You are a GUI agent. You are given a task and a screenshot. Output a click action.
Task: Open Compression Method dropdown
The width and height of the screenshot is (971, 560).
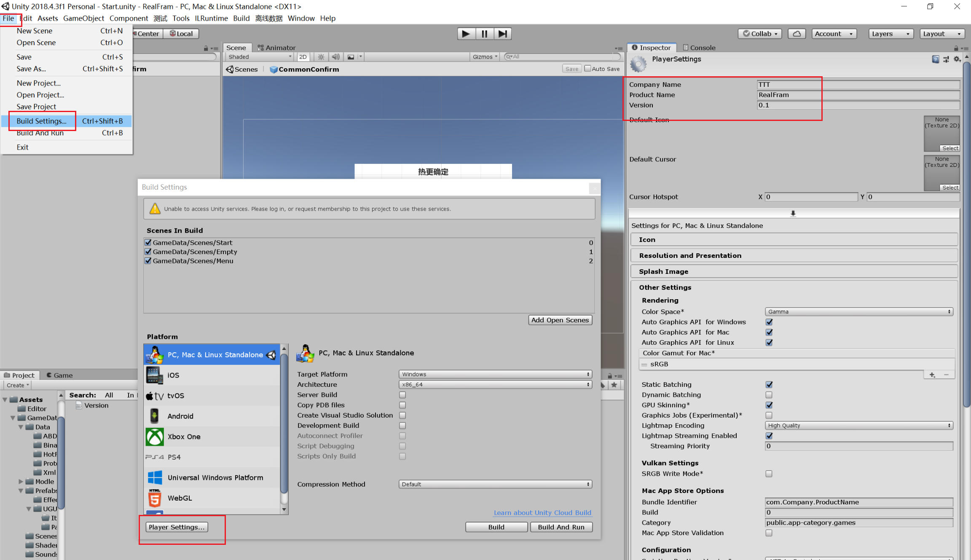click(495, 485)
